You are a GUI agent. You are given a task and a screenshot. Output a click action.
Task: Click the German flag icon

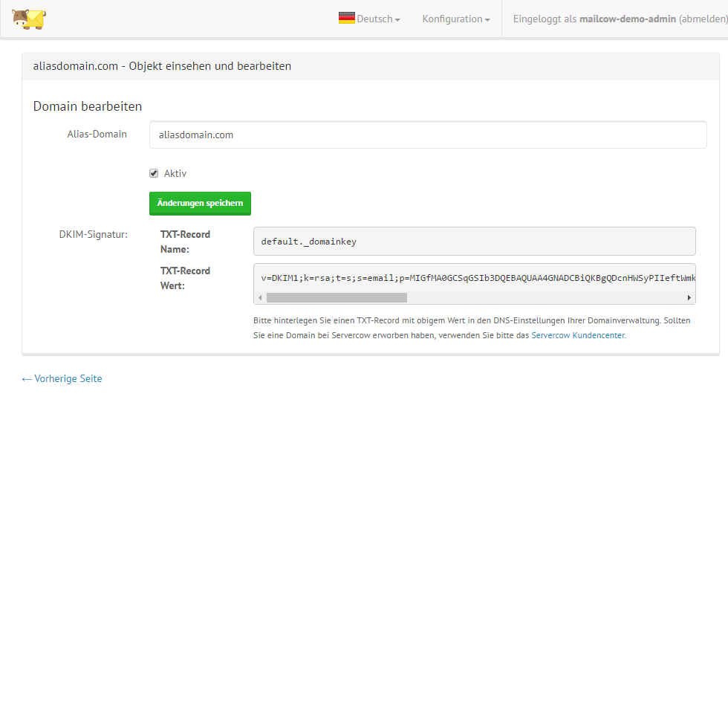[346, 19]
